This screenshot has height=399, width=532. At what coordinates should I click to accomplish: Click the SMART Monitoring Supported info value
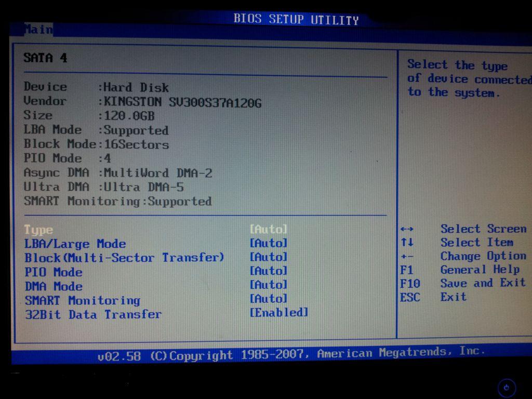coord(179,202)
